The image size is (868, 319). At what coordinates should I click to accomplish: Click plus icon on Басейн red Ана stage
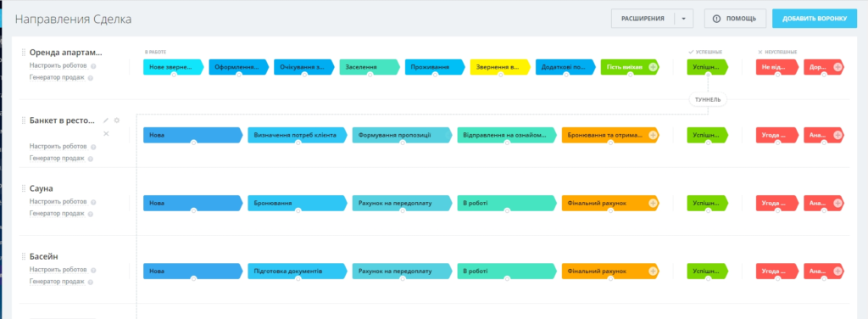837,271
